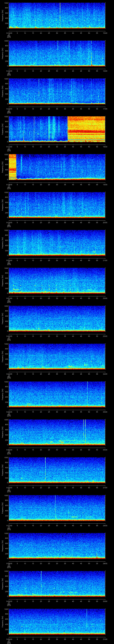This screenshot has height=644, width=114.
Task: Click the spectrogram panel starting at 9:23:00
Action: point(57,357)
